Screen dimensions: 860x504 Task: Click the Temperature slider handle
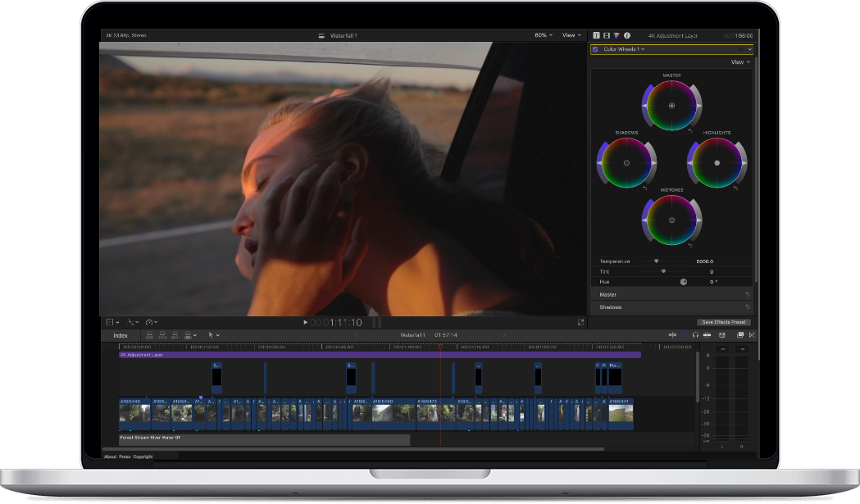[x=656, y=261]
